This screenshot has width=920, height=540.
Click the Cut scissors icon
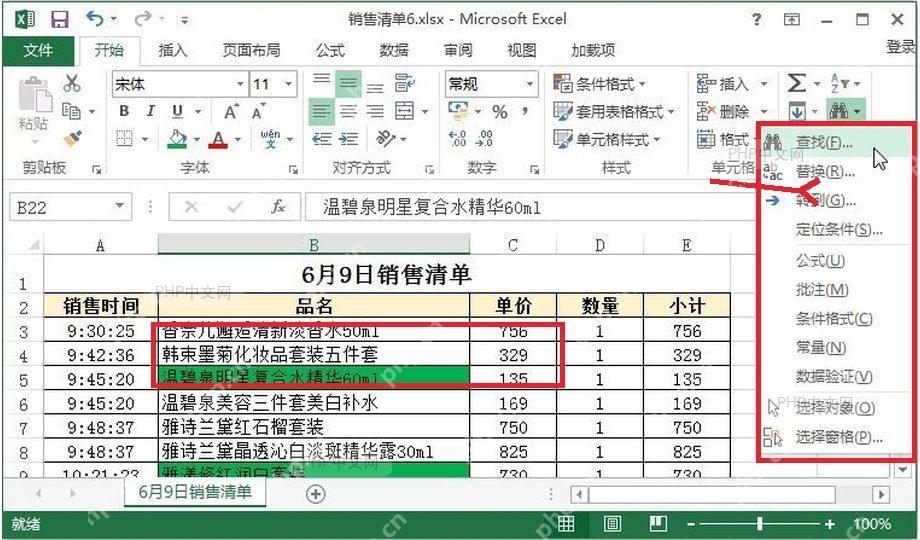[x=72, y=83]
